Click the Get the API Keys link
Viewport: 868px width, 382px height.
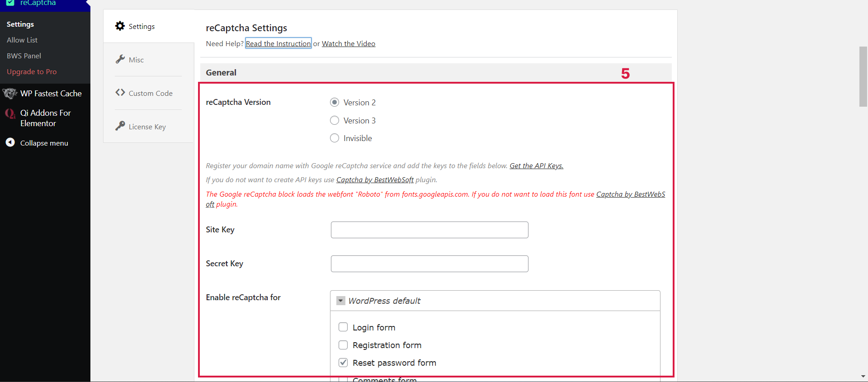pyautogui.click(x=537, y=165)
